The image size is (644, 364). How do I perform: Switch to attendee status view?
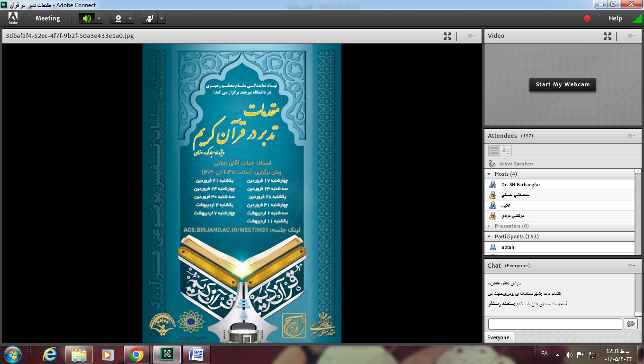point(506,151)
